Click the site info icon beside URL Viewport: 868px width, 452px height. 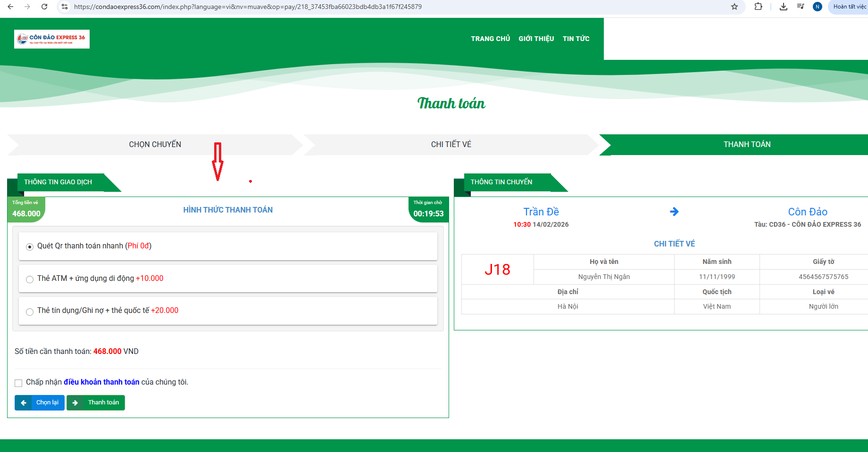(65, 7)
